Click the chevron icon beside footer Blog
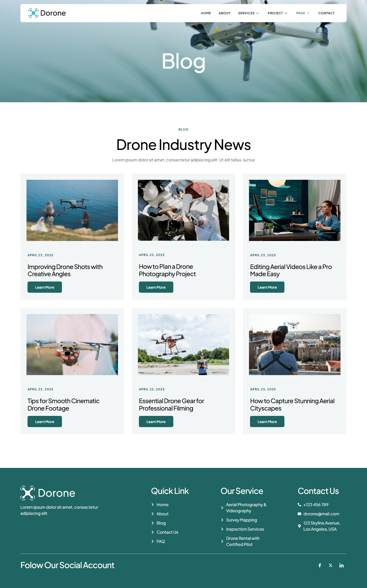The height and width of the screenshot is (588, 367). [x=153, y=523]
